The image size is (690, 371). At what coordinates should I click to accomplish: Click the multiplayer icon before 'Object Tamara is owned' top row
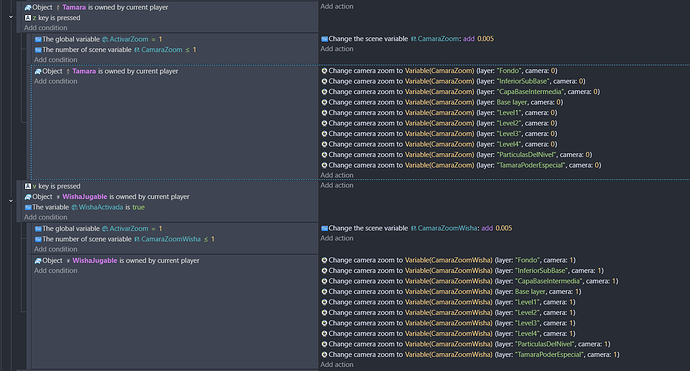[28, 7]
